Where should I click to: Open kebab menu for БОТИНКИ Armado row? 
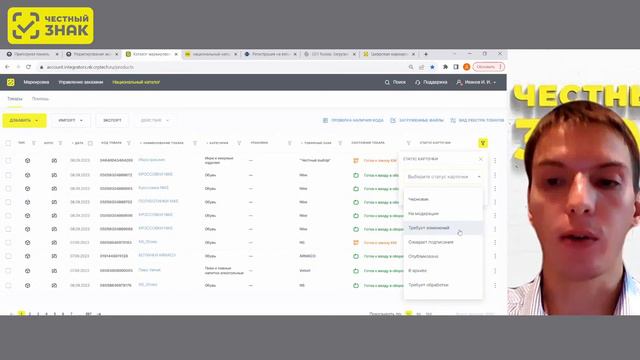coord(495,256)
